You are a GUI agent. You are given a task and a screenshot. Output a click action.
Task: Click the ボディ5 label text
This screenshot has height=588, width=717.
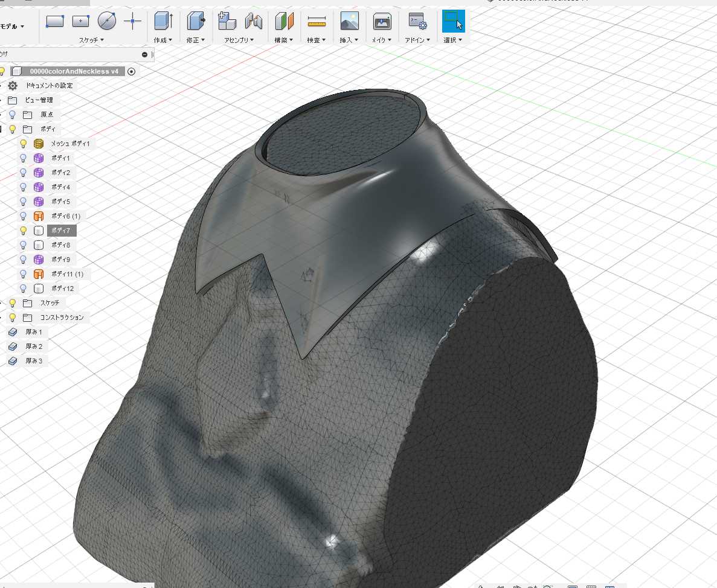point(61,202)
